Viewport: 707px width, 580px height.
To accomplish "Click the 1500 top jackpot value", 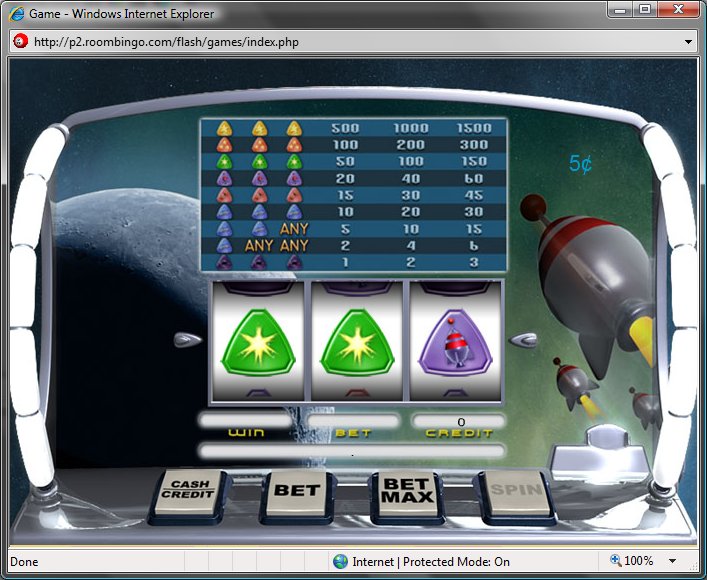I will pos(473,129).
